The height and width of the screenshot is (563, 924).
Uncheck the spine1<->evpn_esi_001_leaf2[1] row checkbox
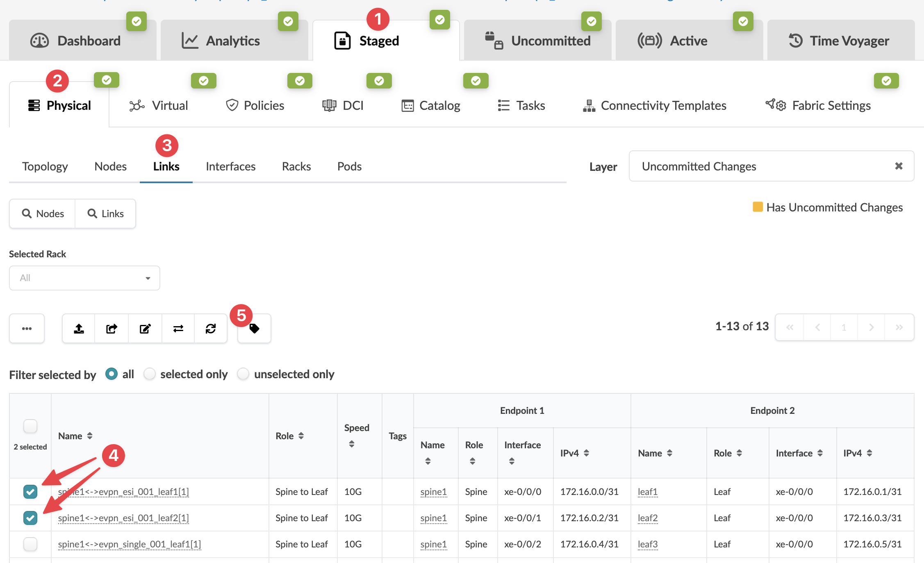30,518
